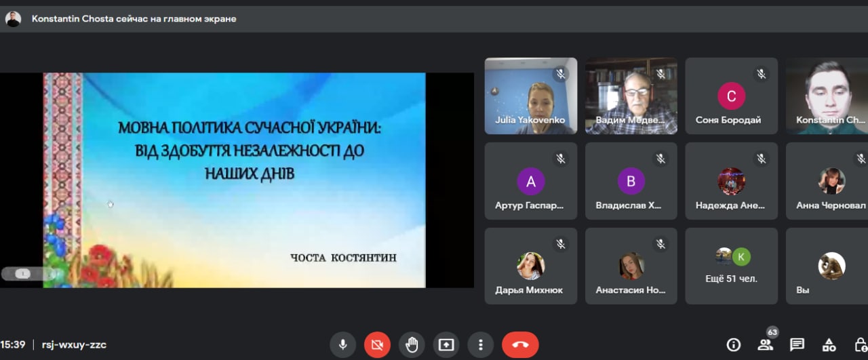868x360 pixels.
Task: Raise your hand in the meeting
Action: [x=412, y=344]
